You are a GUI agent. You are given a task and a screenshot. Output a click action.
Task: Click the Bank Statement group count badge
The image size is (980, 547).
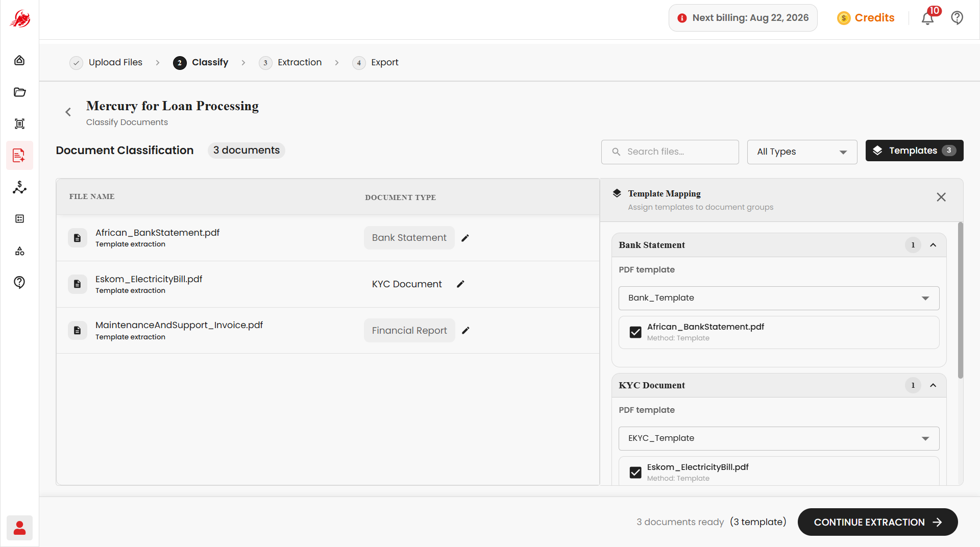913,245
